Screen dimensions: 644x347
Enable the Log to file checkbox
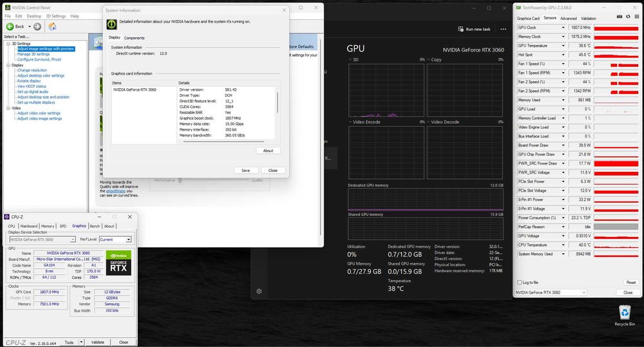click(x=520, y=283)
